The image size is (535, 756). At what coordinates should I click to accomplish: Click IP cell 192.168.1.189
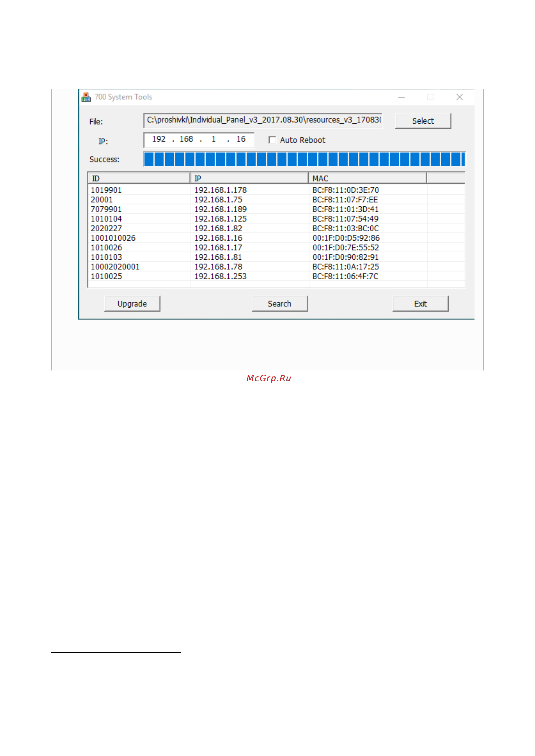221,209
